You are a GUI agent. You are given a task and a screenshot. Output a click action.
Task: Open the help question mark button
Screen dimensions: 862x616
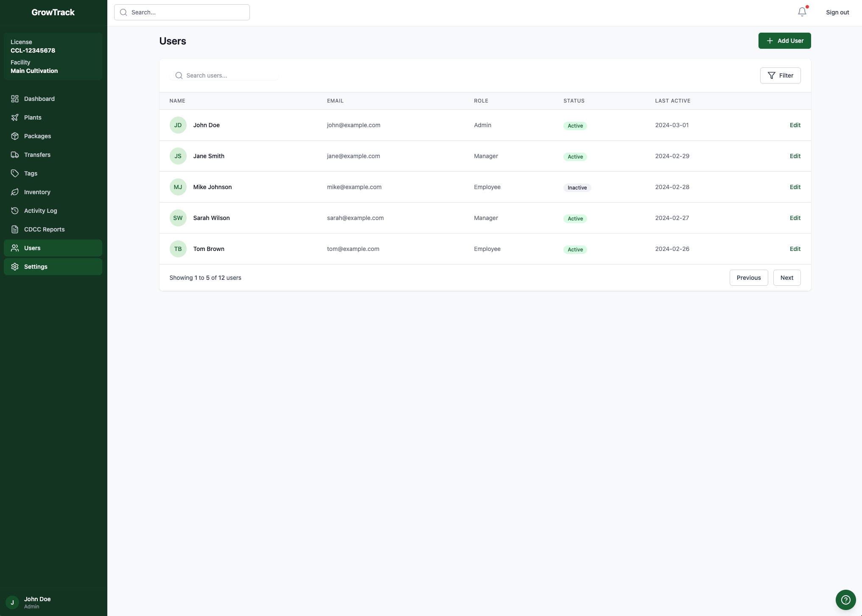click(845, 599)
